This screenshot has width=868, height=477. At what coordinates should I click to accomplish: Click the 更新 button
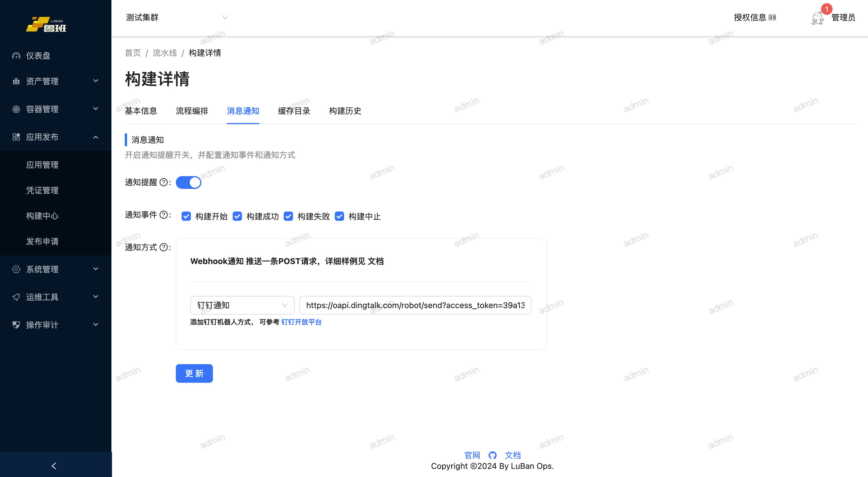tap(194, 373)
